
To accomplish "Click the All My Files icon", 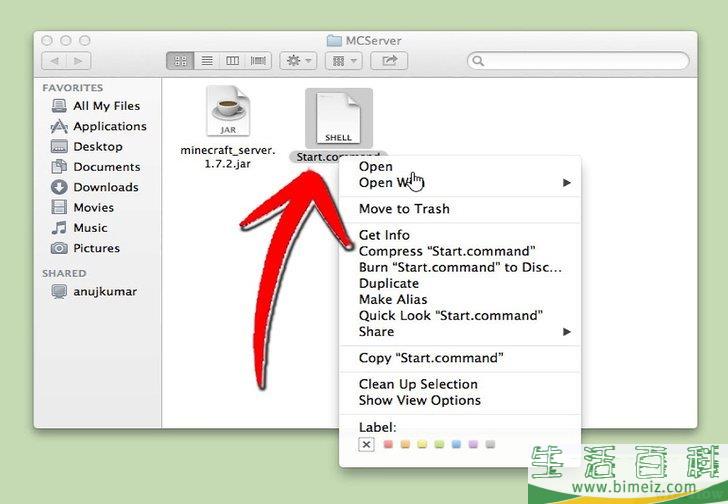I will [59, 106].
